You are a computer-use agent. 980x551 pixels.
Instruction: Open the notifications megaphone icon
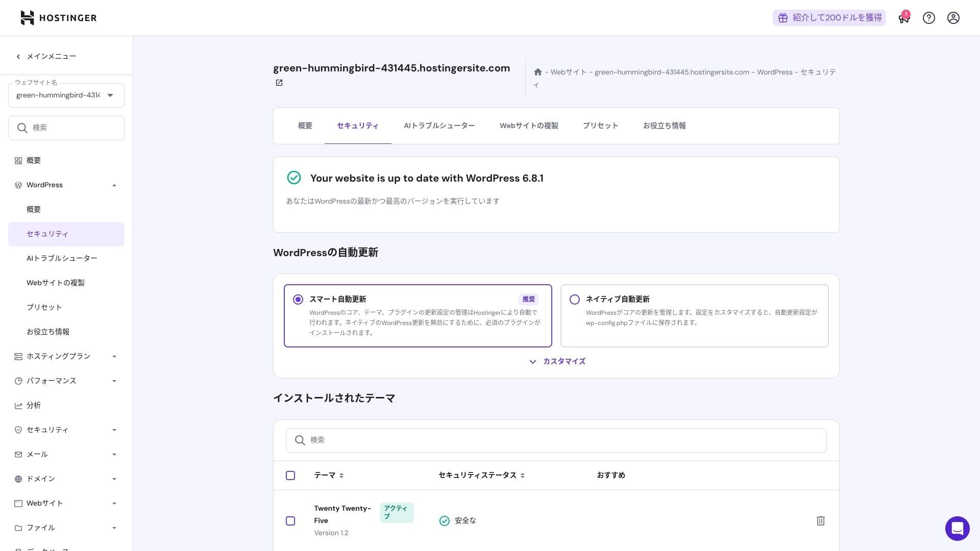904,18
